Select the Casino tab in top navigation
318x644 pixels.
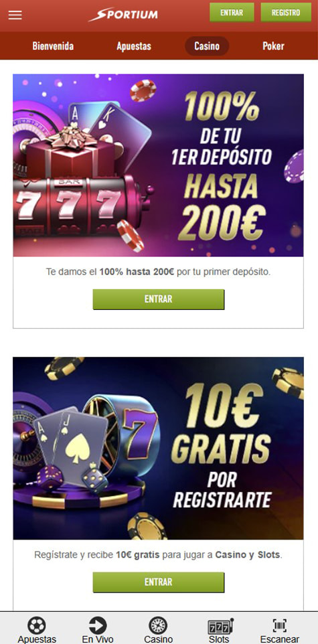point(207,46)
